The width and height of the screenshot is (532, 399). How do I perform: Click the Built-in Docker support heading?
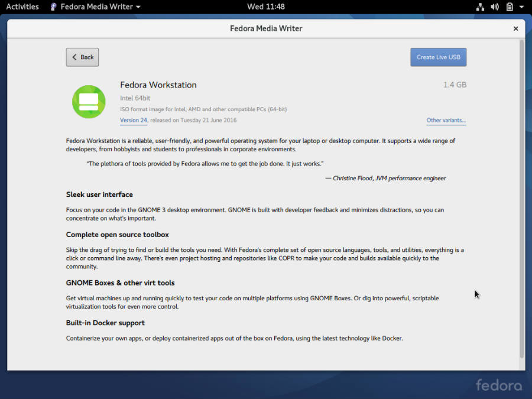click(x=105, y=323)
